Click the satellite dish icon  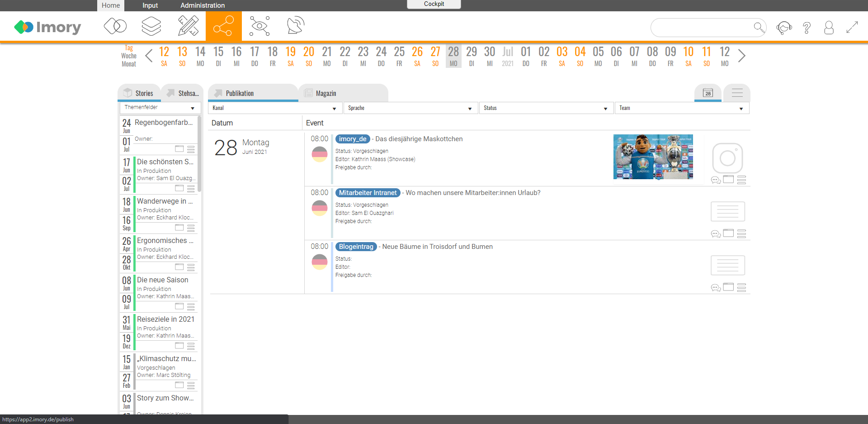pos(296,26)
